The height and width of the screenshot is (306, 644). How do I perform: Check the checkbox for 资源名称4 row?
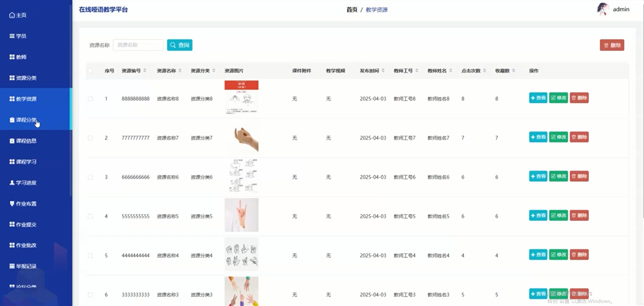tap(90, 255)
